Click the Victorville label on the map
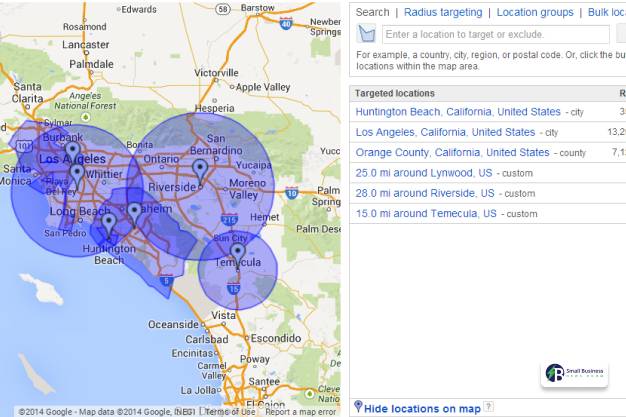 tap(216, 73)
